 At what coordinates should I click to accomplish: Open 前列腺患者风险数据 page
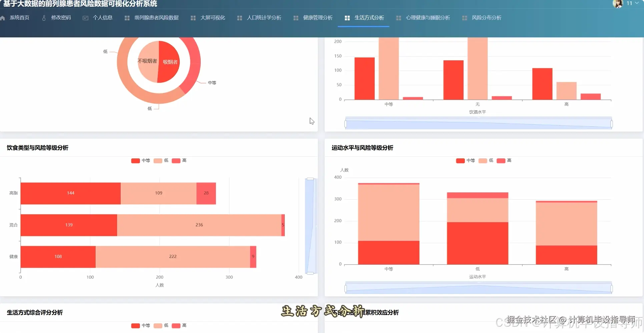[x=156, y=18]
